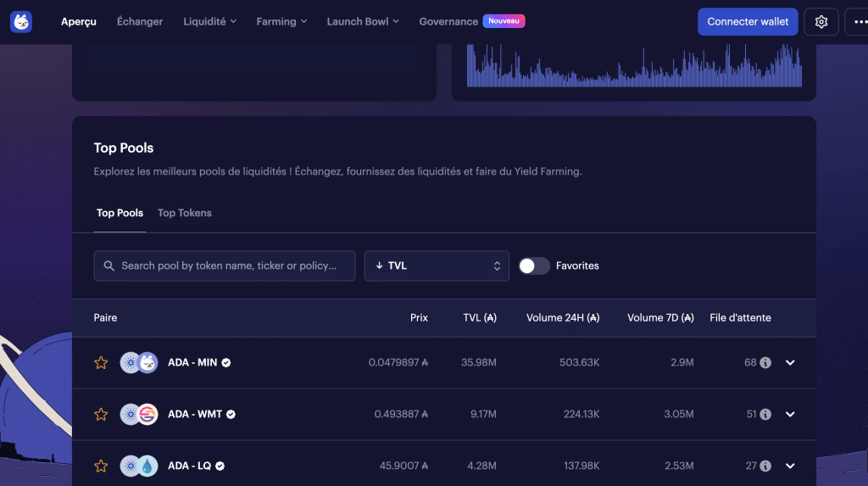The width and height of the screenshot is (868, 486).
Task: Click the search pool input field
Action: [224, 266]
